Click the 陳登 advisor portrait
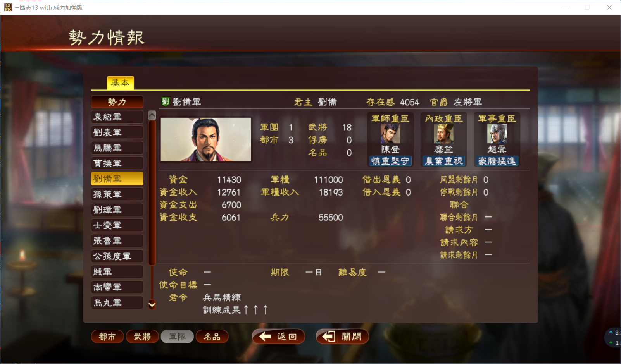The image size is (621, 364). click(x=390, y=134)
